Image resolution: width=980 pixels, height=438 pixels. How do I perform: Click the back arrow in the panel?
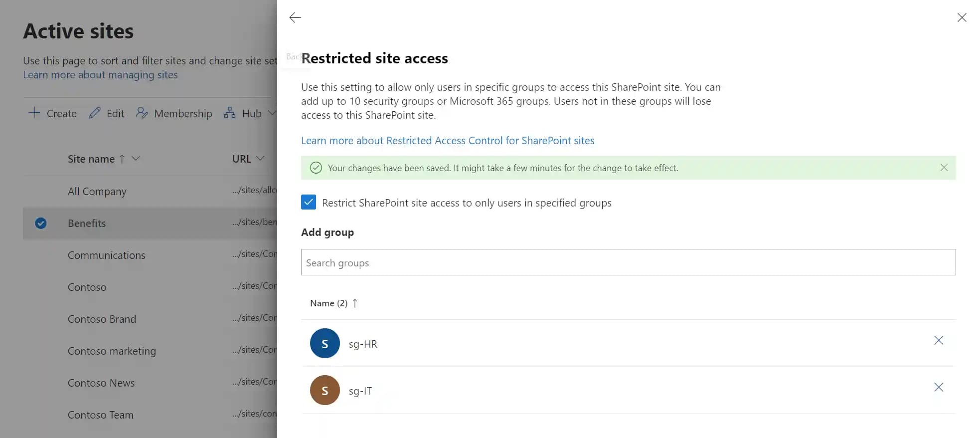coord(295,17)
